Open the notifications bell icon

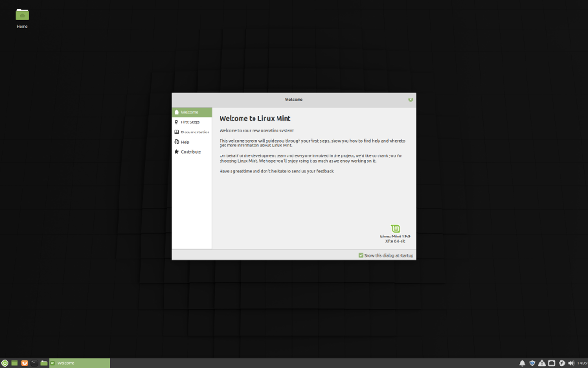click(522, 363)
